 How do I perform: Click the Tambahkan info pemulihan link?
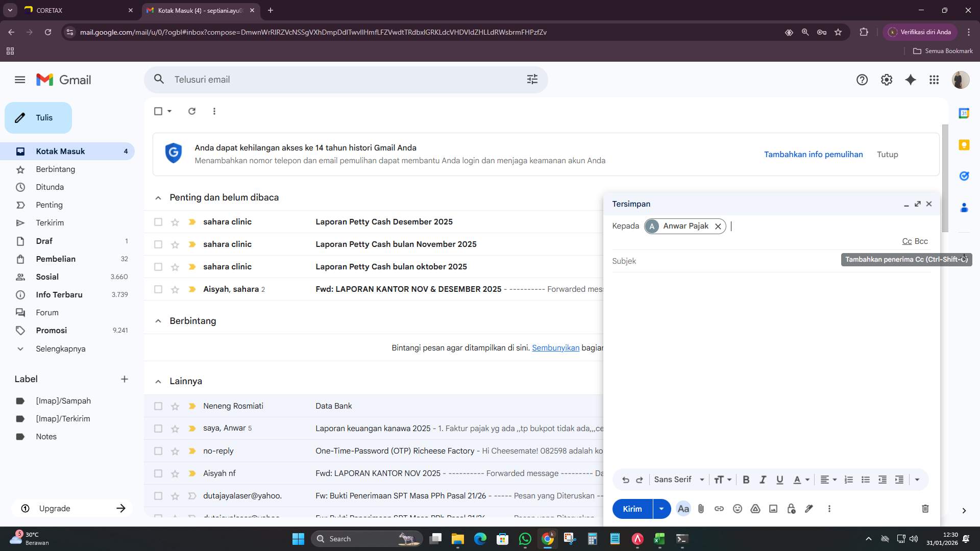(814, 154)
